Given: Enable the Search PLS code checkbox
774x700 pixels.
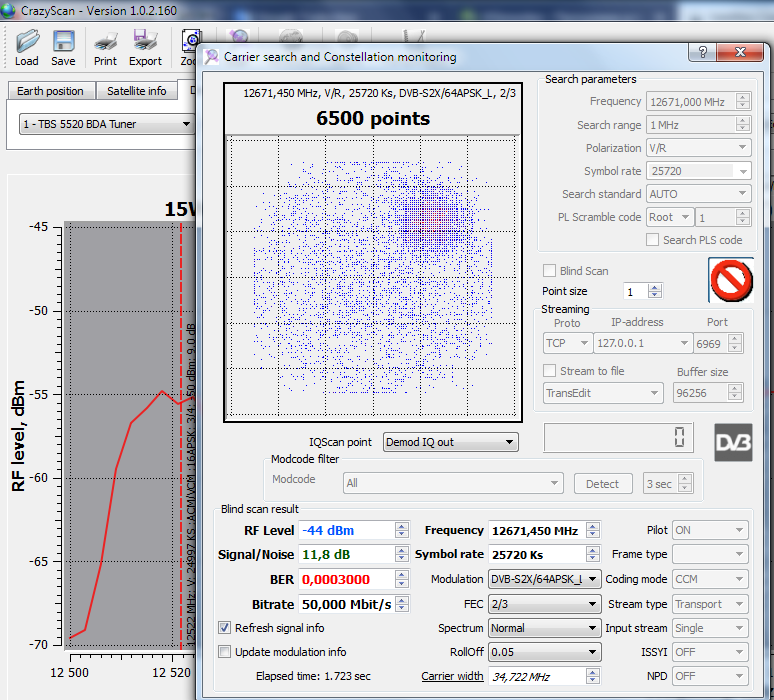Looking at the screenshot, I should point(652,239).
